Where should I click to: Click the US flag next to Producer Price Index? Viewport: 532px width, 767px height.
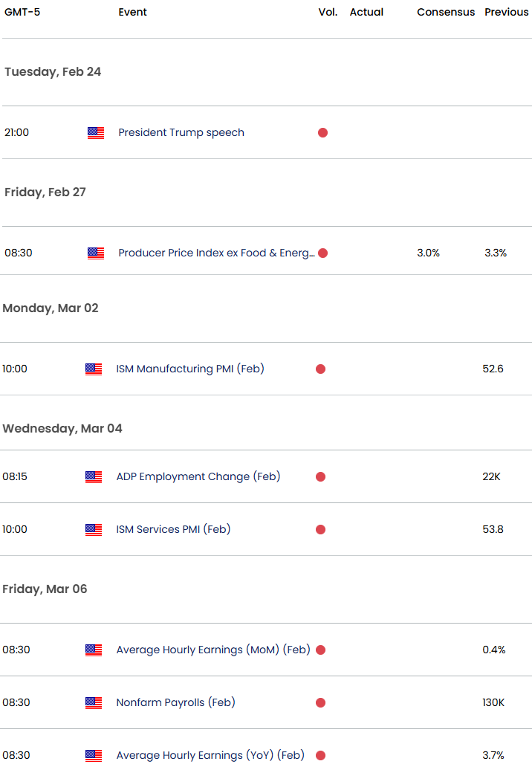click(x=96, y=253)
